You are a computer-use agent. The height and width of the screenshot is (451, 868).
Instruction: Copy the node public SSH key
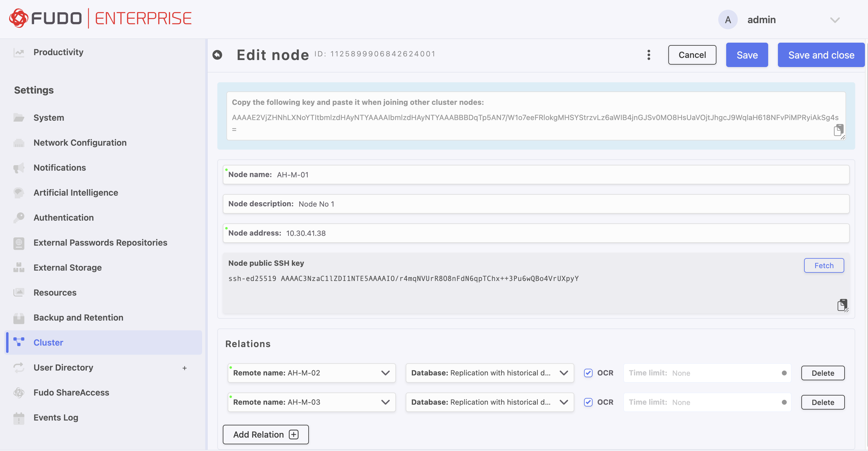point(842,305)
